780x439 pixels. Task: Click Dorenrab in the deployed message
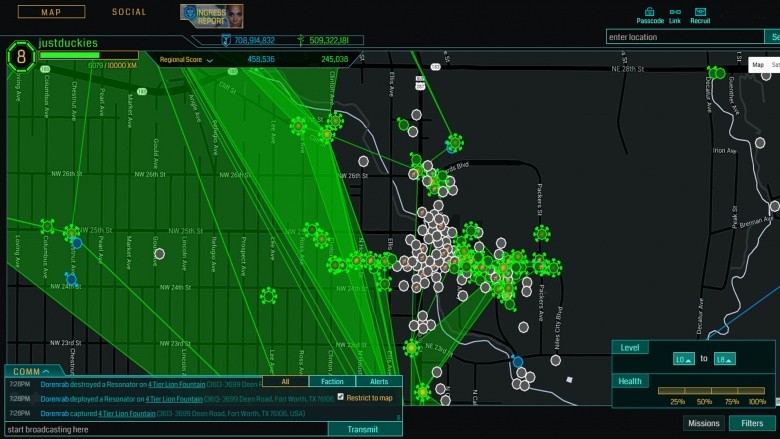(54, 399)
